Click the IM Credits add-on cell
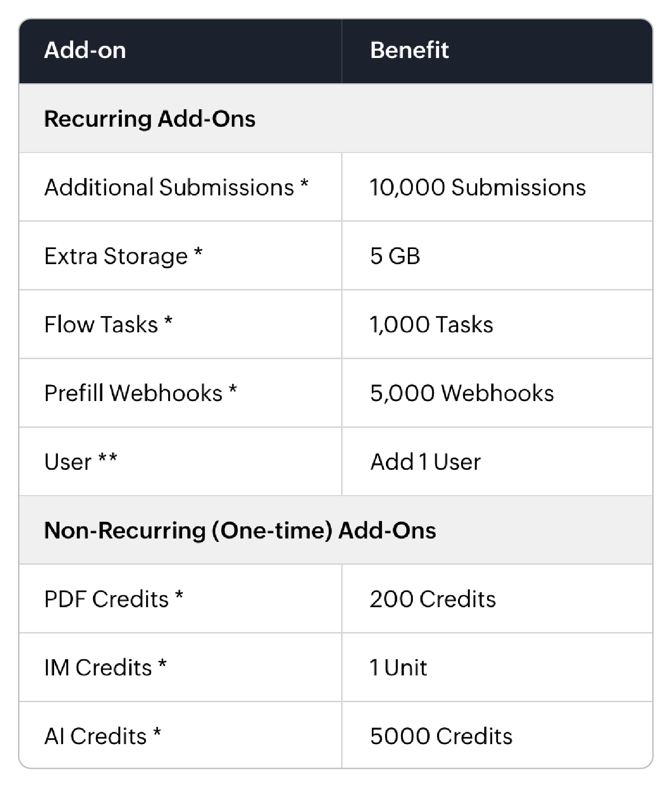Image resolution: width=672 pixels, height=787 pixels. click(105, 668)
